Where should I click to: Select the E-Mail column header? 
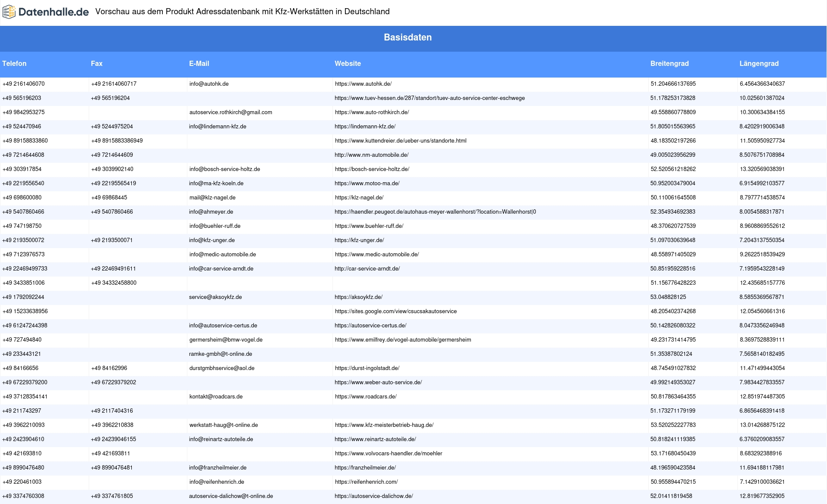199,63
